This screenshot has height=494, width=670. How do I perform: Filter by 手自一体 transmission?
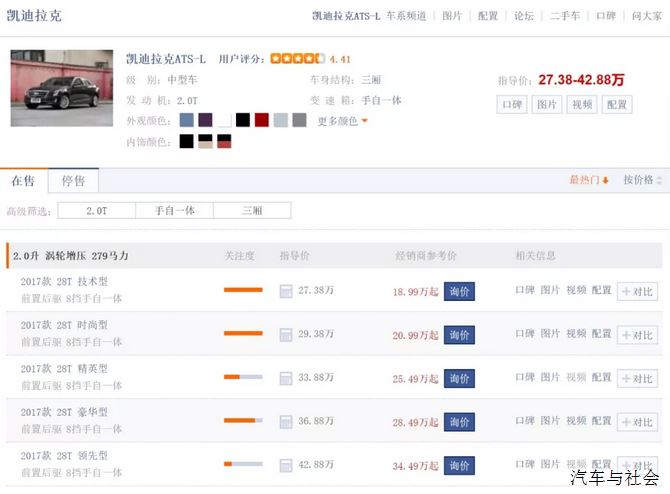coord(174,211)
